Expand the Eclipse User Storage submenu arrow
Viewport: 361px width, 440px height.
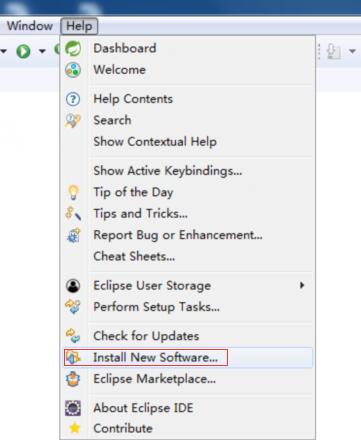[302, 285]
